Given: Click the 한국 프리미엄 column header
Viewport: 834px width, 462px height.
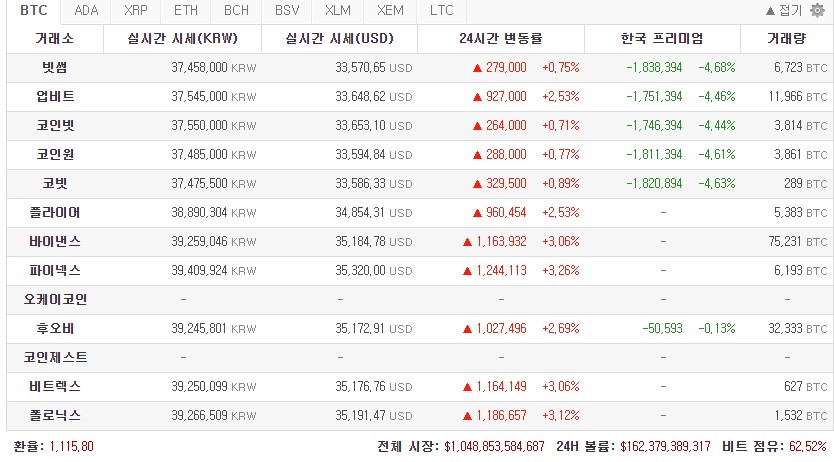Looking at the screenshot, I should (662, 38).
